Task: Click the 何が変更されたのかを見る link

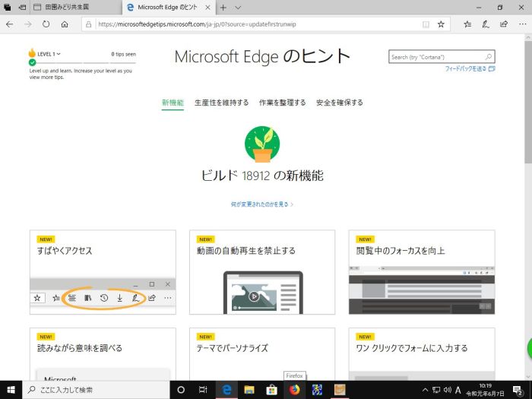Action: (261, 204)
